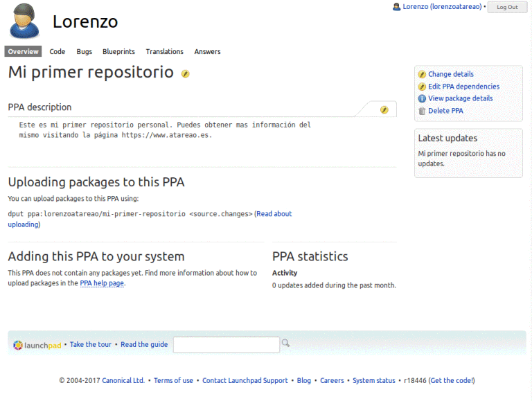Click the edit pencil beside the PPA title
532x401 pixels.
click(185, 73)
